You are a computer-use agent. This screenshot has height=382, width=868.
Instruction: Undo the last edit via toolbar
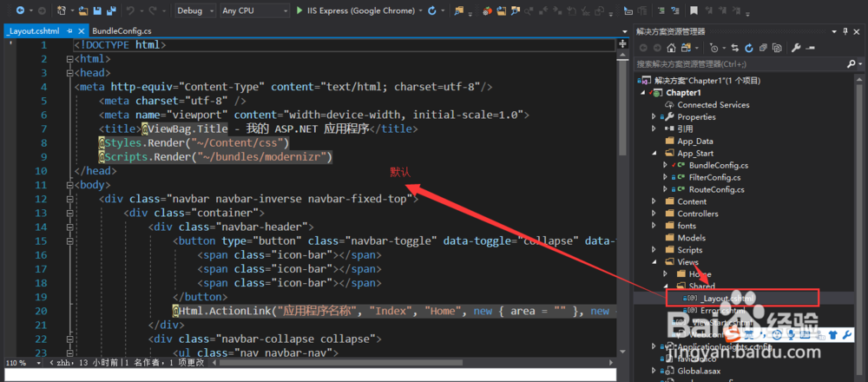pyautogui.click(x=131, y=10)
